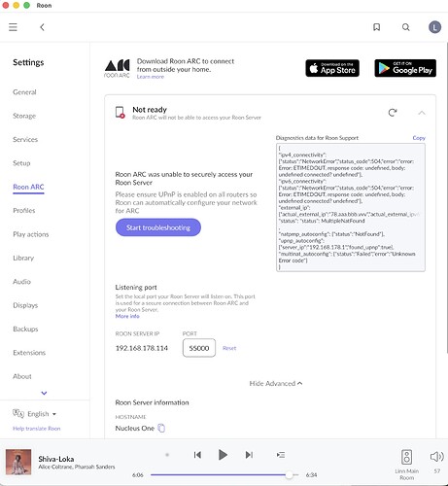Open search with the magnifier icon

pos(405,27)
